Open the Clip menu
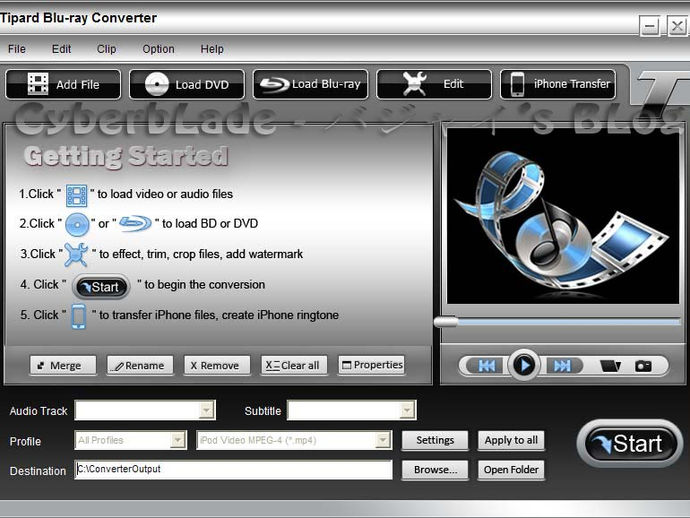The height and width of the screenshot is (518, 690). click(x=106, y=49)
